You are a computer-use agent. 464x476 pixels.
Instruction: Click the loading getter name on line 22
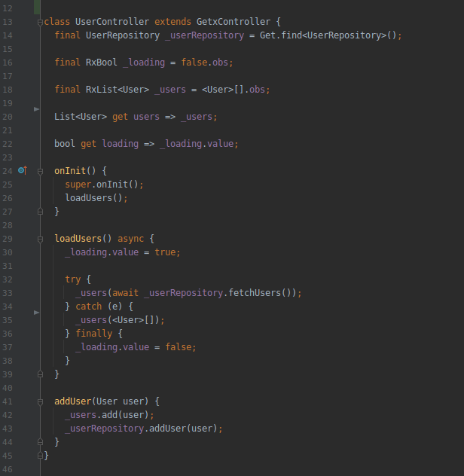(120, 144)
